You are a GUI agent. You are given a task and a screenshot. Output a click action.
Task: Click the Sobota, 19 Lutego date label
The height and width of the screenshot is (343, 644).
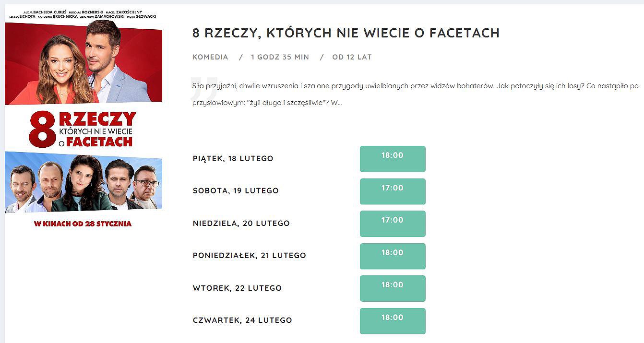tap(236, 191)
